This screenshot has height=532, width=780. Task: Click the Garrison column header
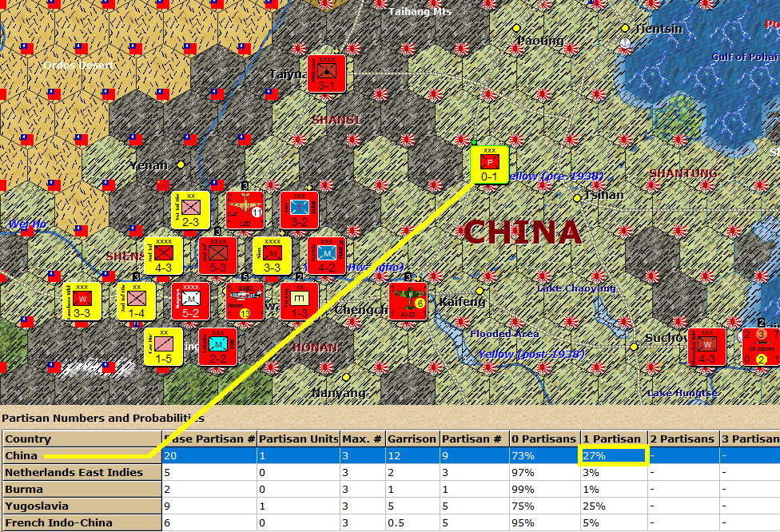[412, 439]
